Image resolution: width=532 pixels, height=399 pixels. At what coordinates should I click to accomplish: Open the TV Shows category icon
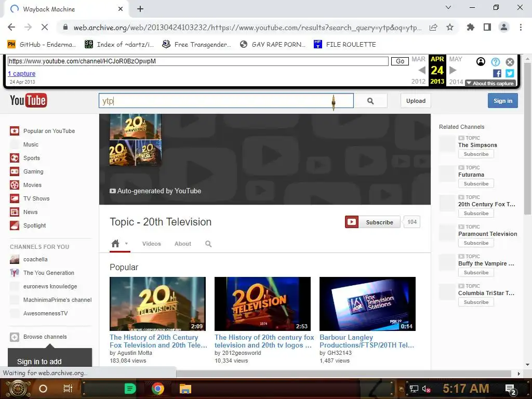15,198
